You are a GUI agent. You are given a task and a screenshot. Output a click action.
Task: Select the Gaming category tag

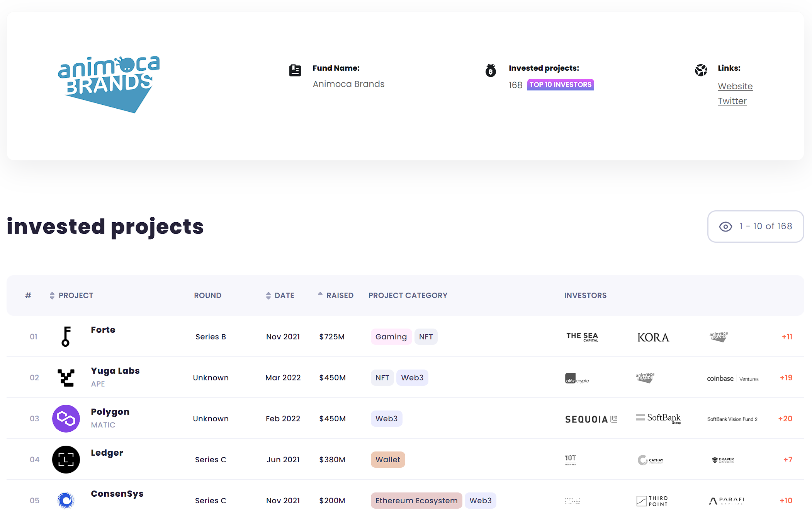(x=391, y=337)
